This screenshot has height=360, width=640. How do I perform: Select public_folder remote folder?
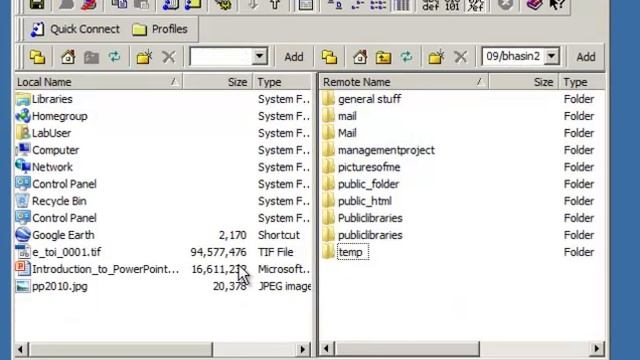(368, 184)
